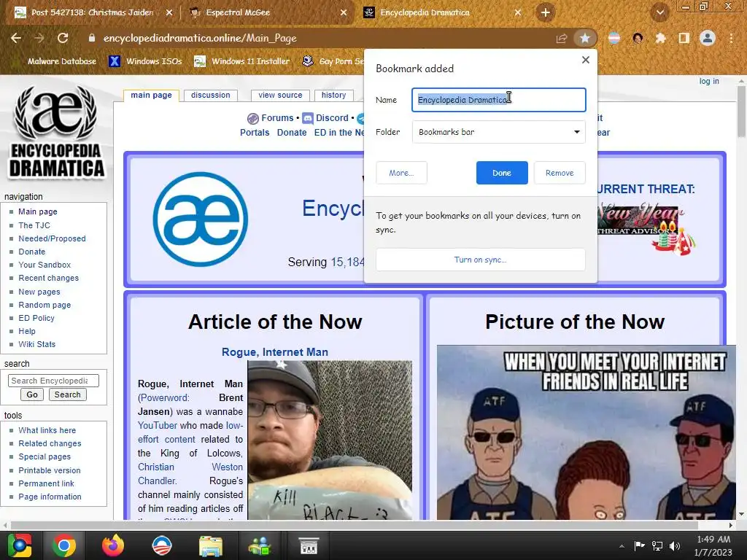Focus the Search Encyclopedia input
This screenshot has width=747, height=560.
pos(53,381)
